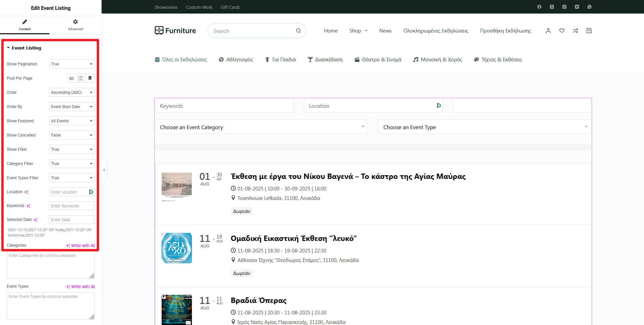
Task: Click the search magnifier icon
Action: click(x=298, y=31)
